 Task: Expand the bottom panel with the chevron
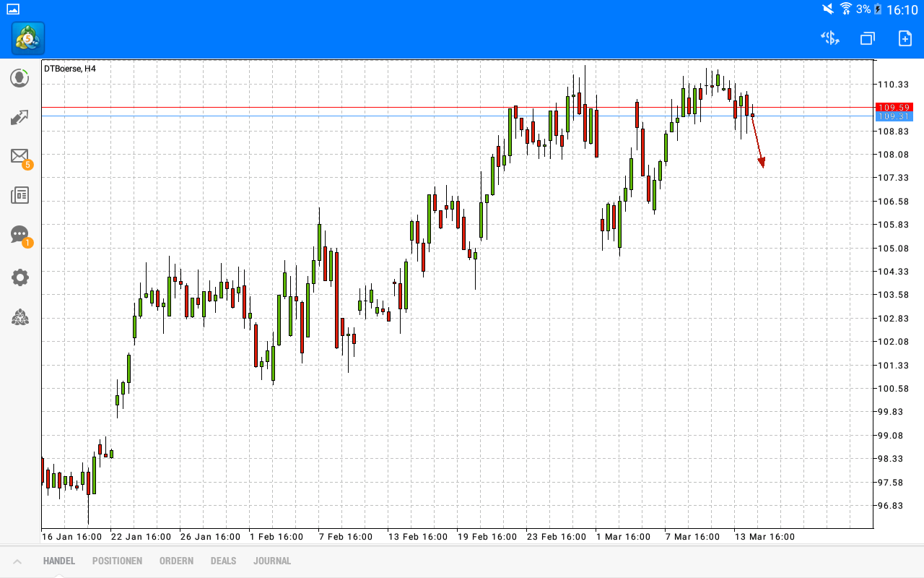(x=19, y=561)
